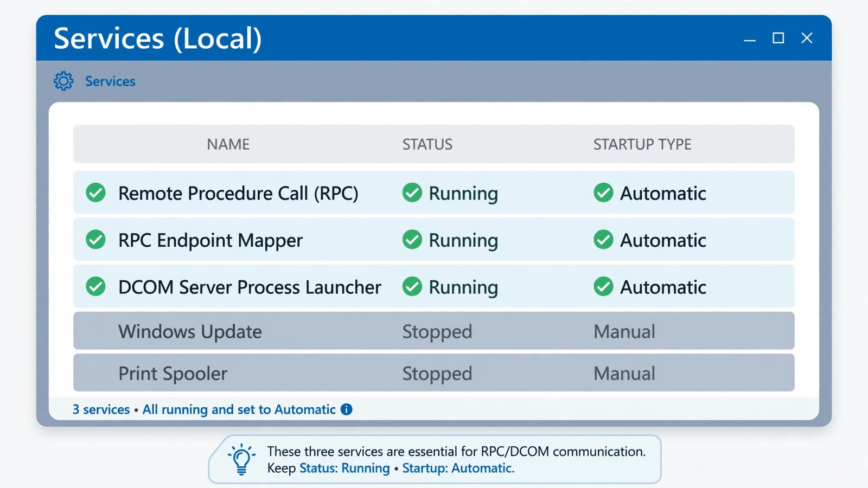The height and width of the screenshot is (488, 868).
Task: Click the green check beside RPC Endpoint Mapper name
Action: [x=96, y=239]
